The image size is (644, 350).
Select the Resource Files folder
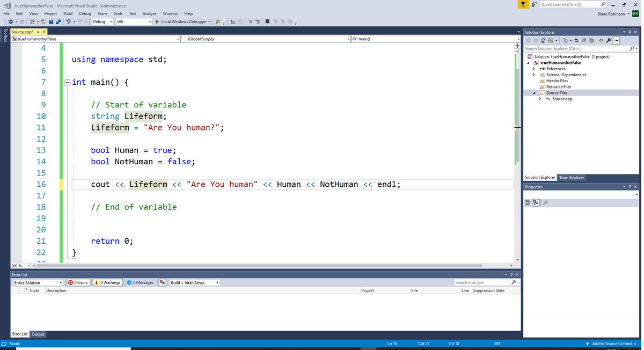click(559, 86)
